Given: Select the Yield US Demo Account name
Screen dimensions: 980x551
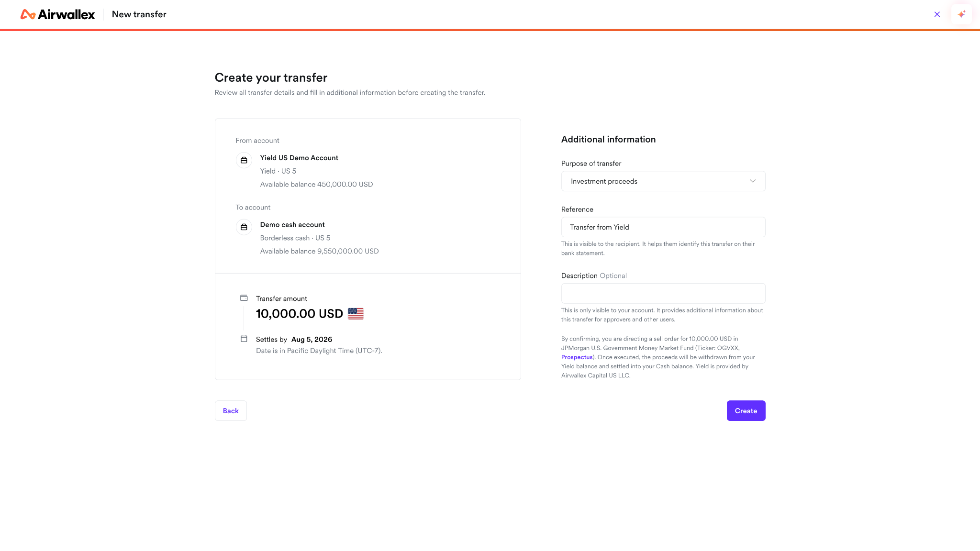Looking at the screenshot, I should (x=299, y=158).
